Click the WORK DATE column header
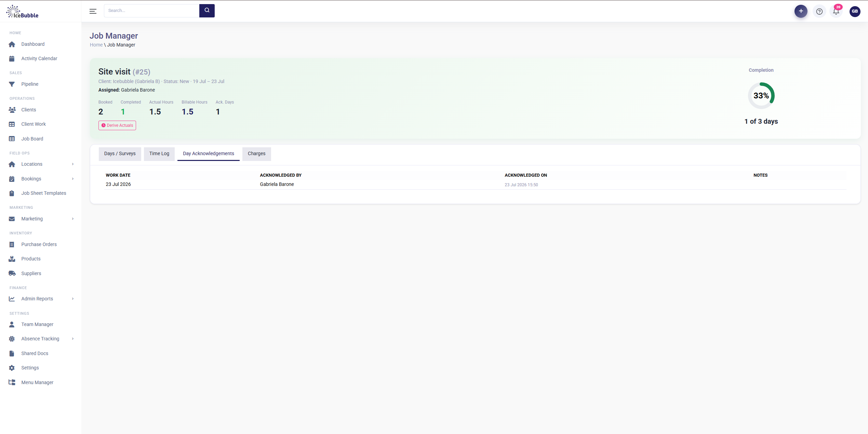This screenshot has height=434, width=868. click(118, 175)
